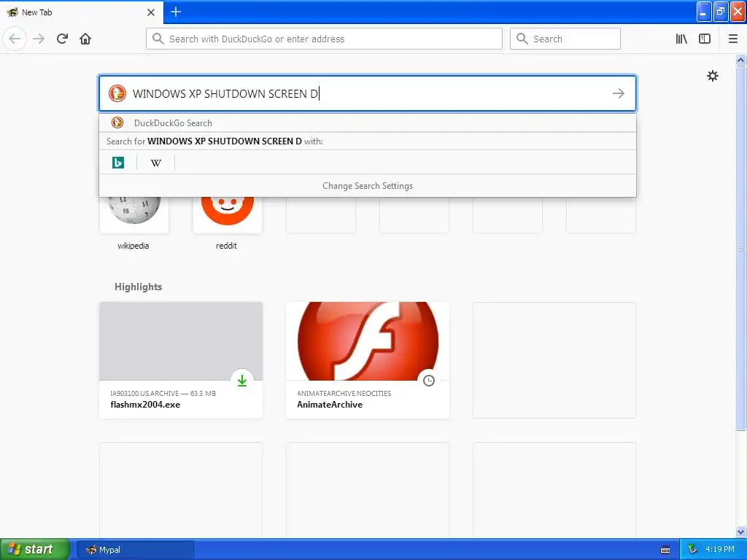Open the home page icon
Viewport: 747px width, 560px height.
tap(85, 39)
